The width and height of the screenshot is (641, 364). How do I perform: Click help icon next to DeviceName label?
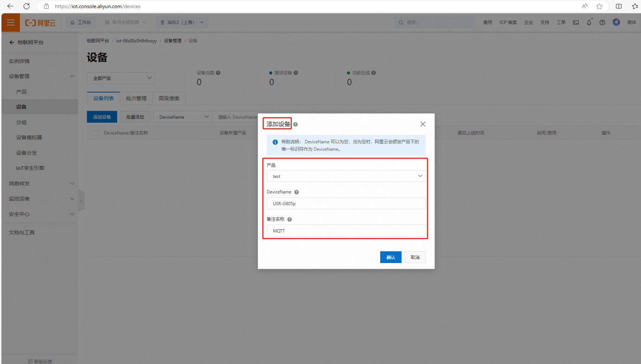296,192
